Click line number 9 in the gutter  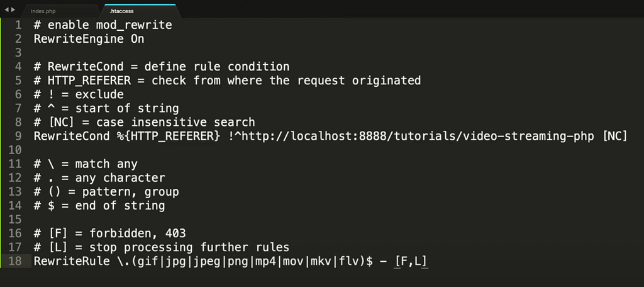[x=18, y=136]
